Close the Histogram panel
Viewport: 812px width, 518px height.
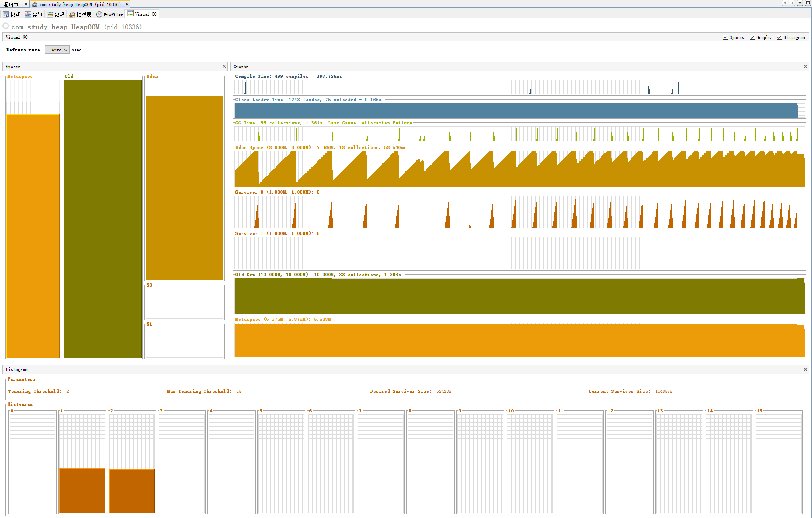pos(805,369)
